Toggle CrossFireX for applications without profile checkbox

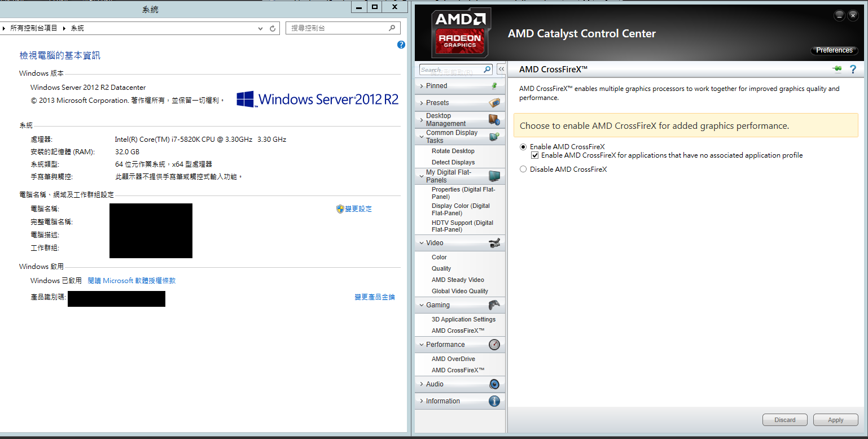click(x=535, y=155)
